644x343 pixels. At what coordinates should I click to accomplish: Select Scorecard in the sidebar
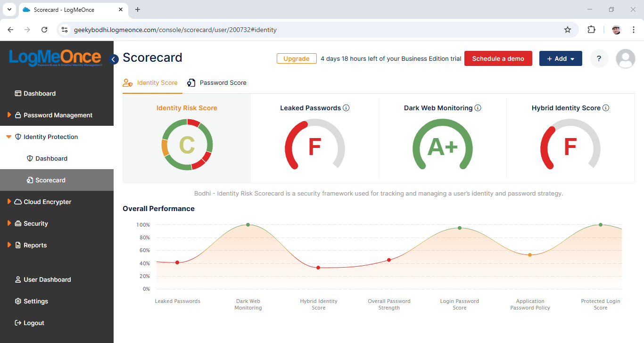coord(57,180)
